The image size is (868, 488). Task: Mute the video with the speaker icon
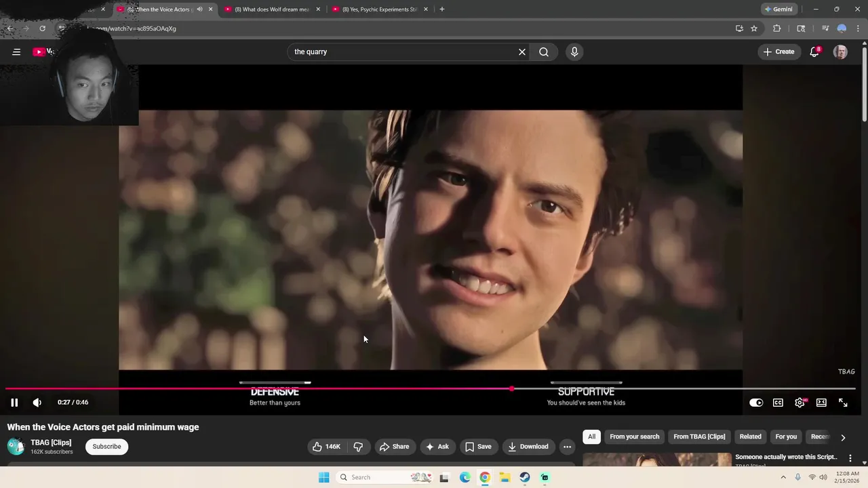tap(37, 403)
